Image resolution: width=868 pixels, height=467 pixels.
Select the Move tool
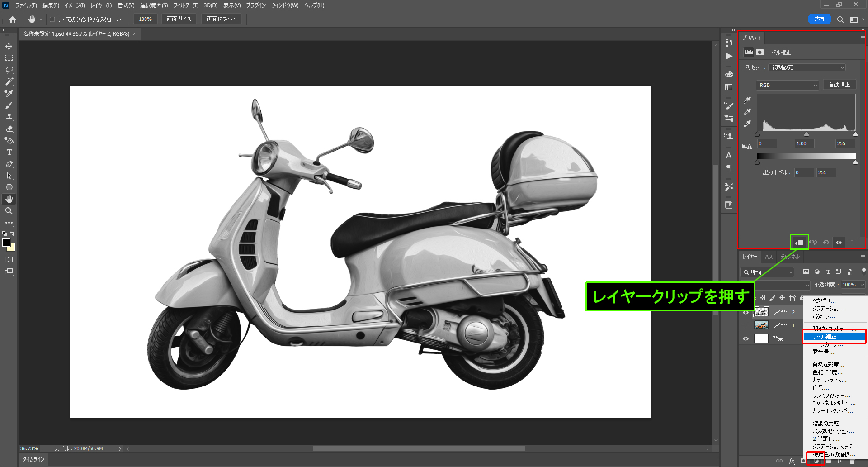[x=9, y=46]
